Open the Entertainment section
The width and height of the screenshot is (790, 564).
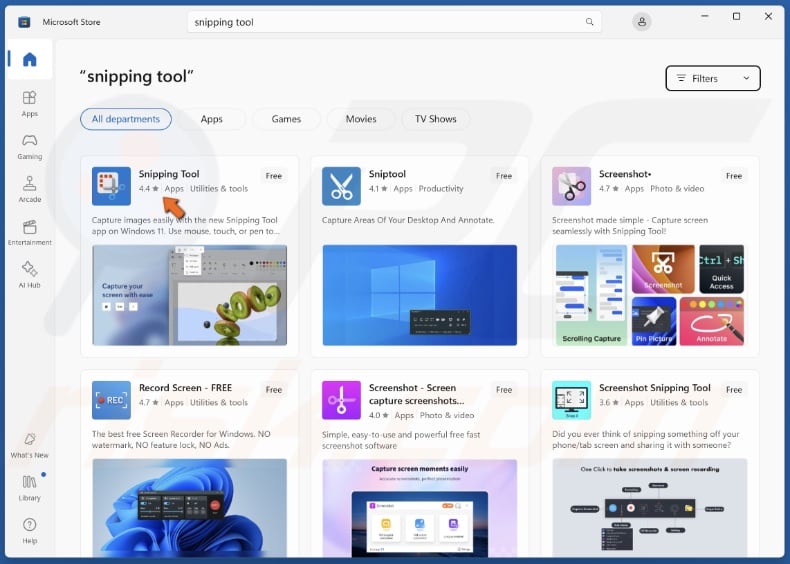point(30,232)
